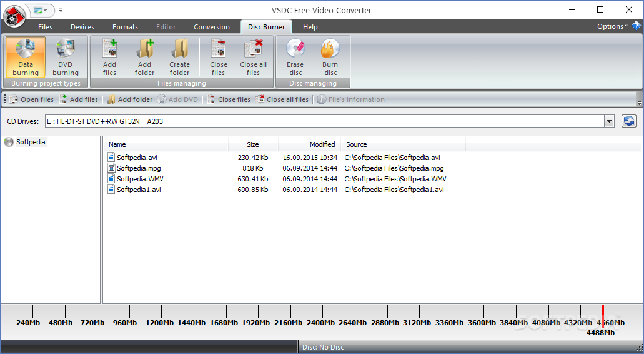Click Burn disc flame icon
Image resolution: width=644 pixels, height=354 pixels.
(330, 49)
